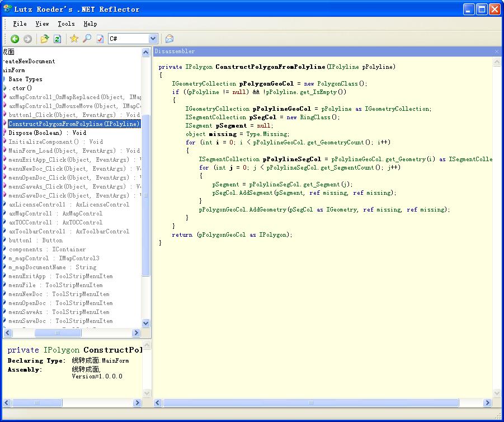The image size is (504, 422).
Task: Select menuSaveAs : ToolStripMenuItem field
Action: coord(59,312)
